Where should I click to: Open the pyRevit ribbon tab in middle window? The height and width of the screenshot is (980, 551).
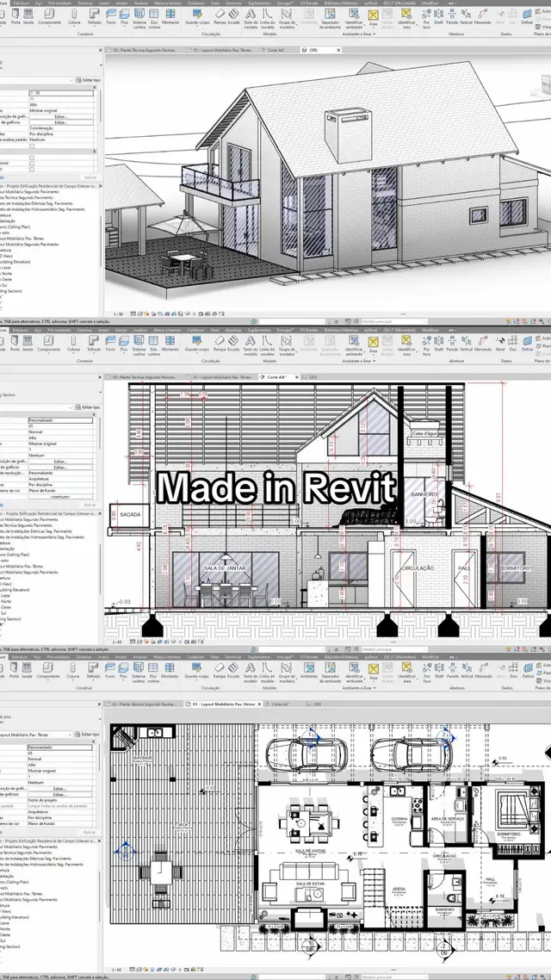371,329
